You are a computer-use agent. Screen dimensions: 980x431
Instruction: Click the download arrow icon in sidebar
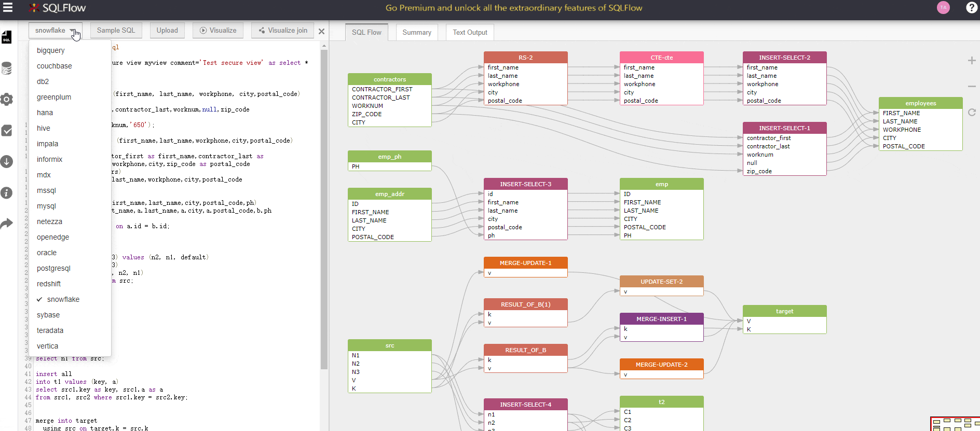(x=7, y=162)
